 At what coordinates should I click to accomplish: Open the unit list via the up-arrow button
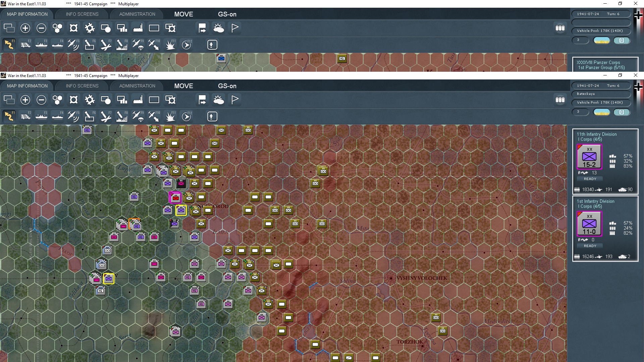tap(212, 116)
